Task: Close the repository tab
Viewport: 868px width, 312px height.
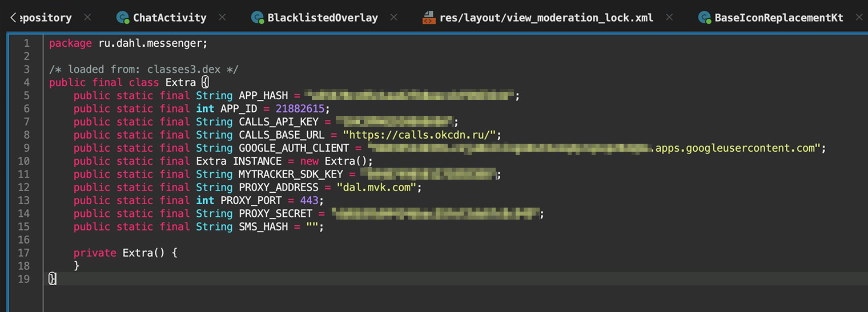Action: (87, 18)
